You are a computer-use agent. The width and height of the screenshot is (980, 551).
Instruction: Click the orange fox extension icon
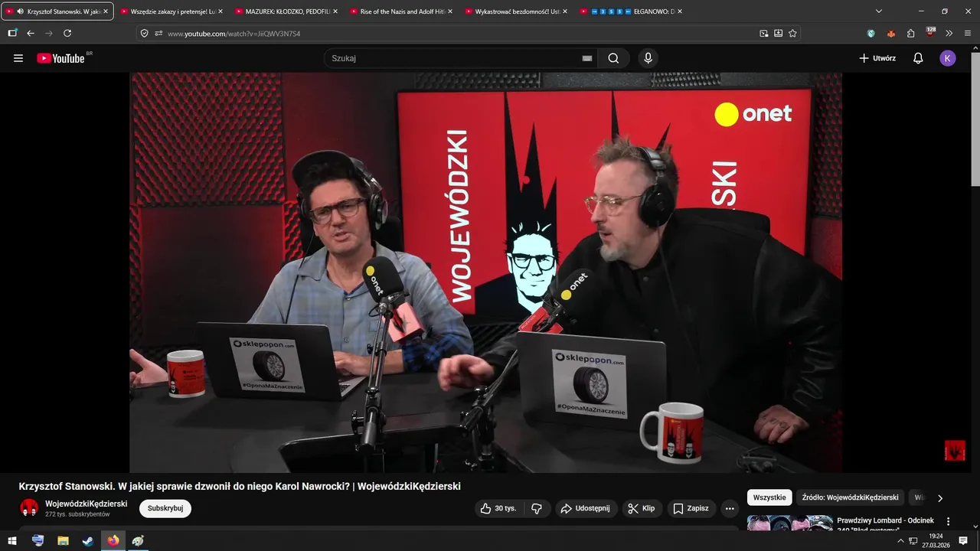coord(890,33)
